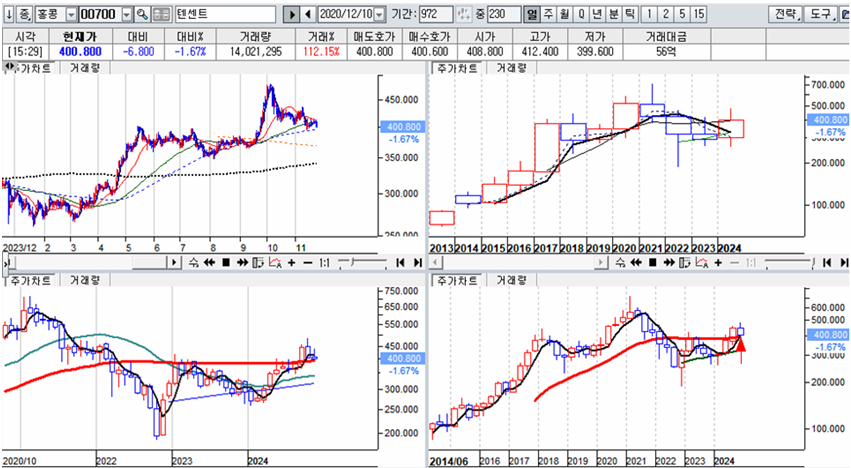Select 거래량 tab in top-left chart
Screen dimensions: 851x468
click(x=85, y=68)
